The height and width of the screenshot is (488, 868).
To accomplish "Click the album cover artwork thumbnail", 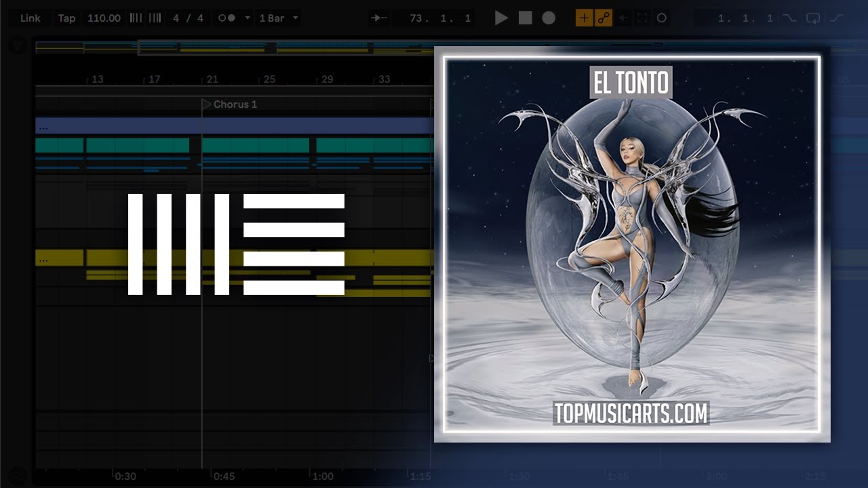I will coord(632,244).
